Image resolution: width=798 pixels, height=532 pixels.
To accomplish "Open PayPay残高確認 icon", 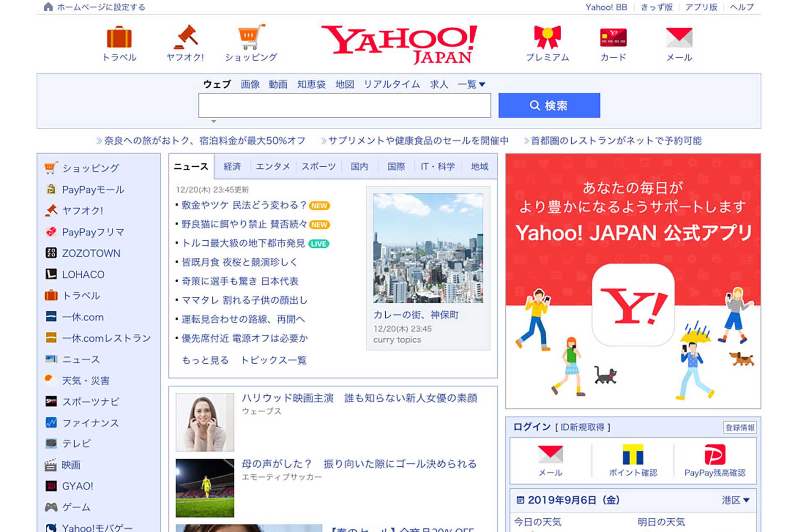I will click(715, 454).
